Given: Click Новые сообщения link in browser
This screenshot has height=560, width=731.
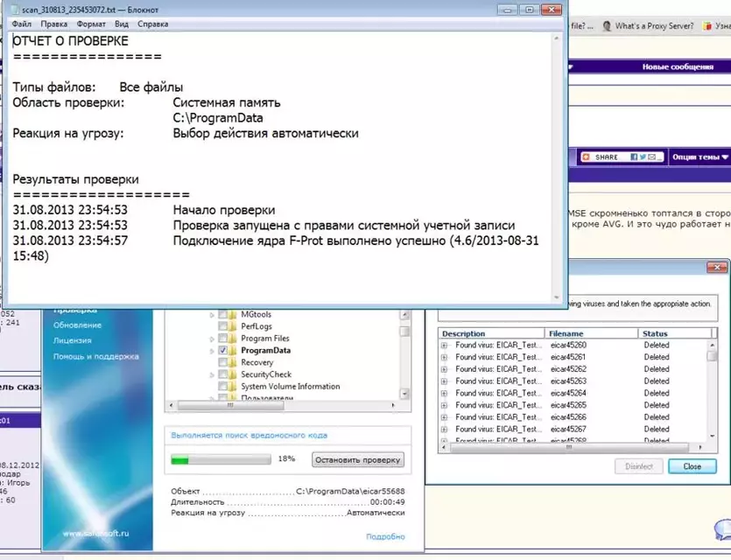Looking at the screenshot, I should tap(678, 66).
